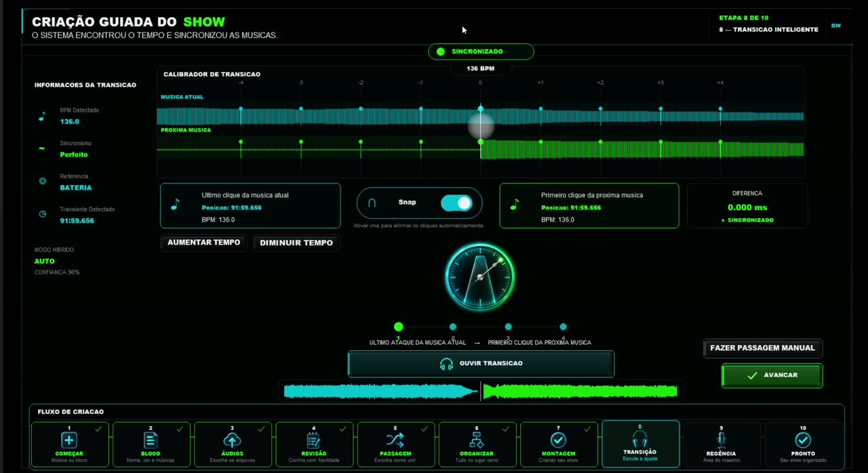Viewport: 868px width, 473px height.
Task: Jump to the Pronto step
Action: coord(803,444)
